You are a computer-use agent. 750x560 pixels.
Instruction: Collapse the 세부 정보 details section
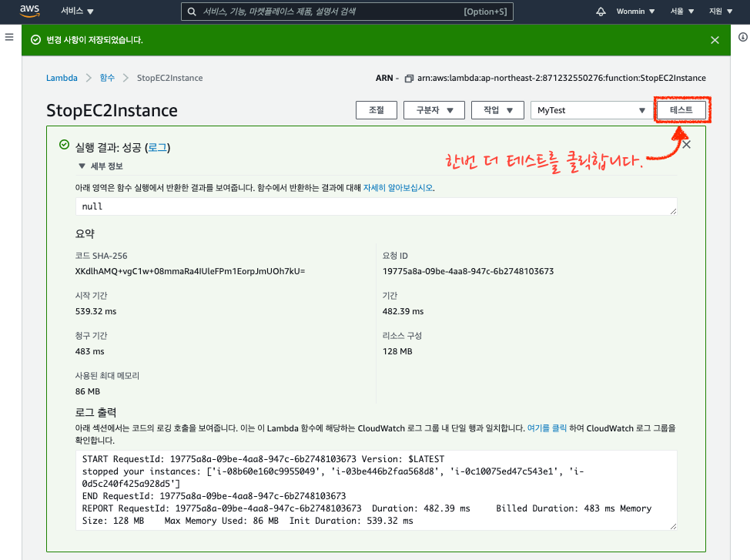point(100,166)
